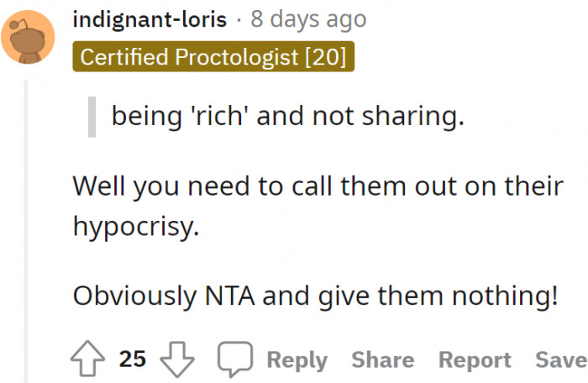Click the vote score of 25

(x=133, y=359)
